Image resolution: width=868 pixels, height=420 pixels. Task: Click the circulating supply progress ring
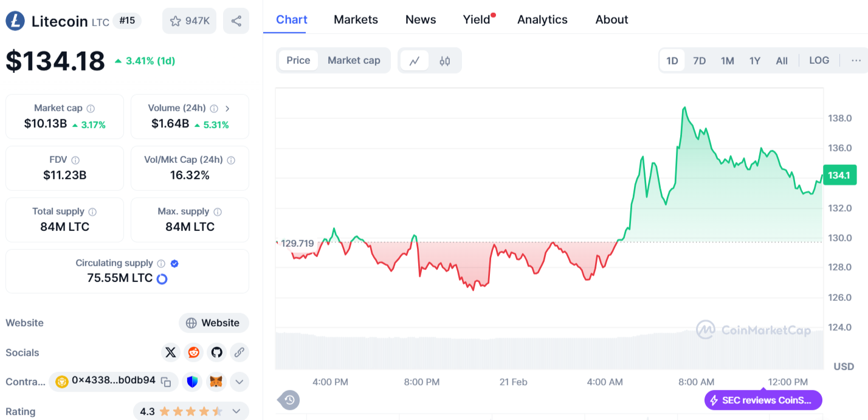tap(162, 279)
